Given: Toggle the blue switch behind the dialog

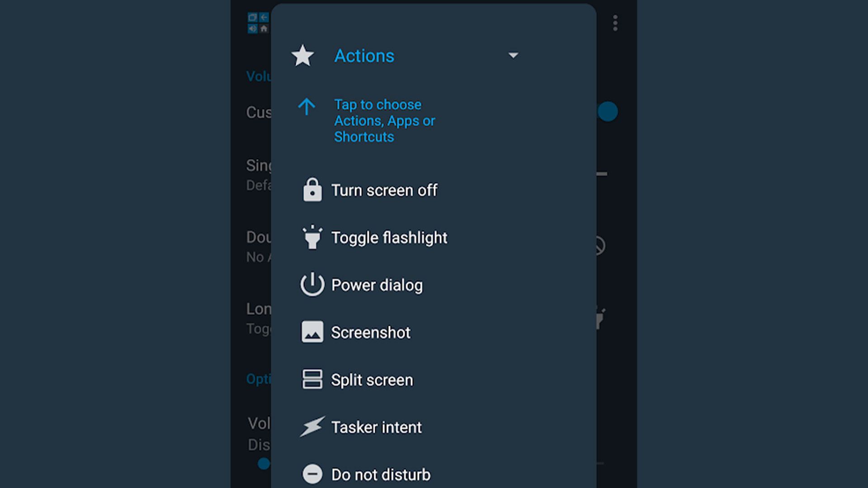Looking at the screenshot, I should tap(608, 112).
